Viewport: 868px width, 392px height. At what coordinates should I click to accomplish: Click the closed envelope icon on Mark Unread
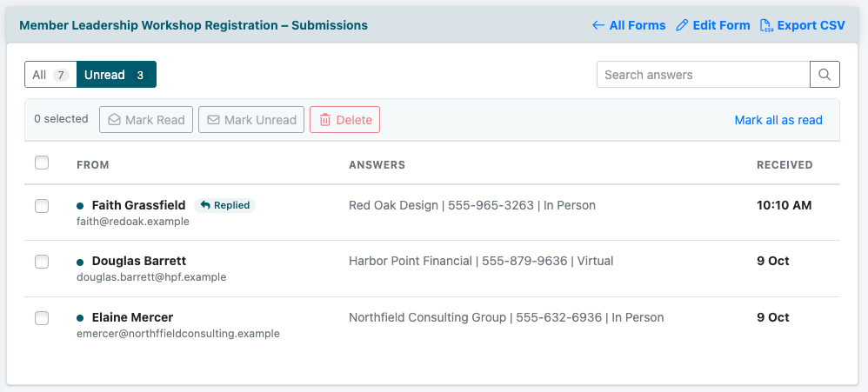coord(213,120)
